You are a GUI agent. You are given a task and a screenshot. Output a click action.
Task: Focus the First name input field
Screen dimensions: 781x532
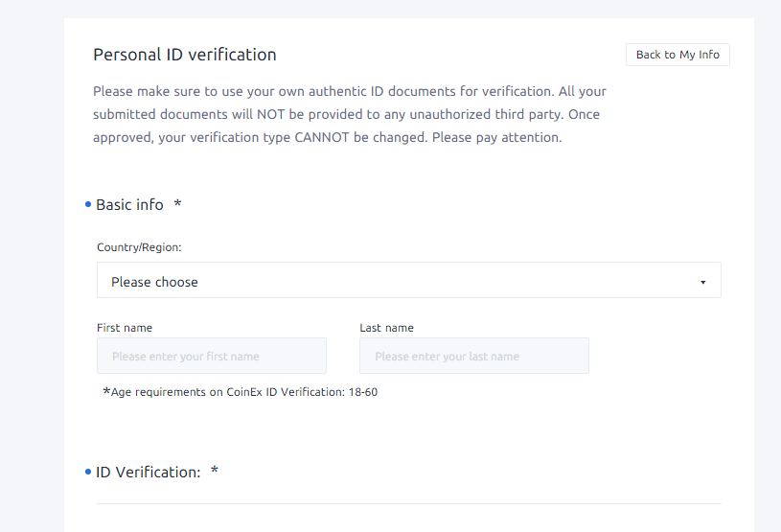click(x=212, y=356)
